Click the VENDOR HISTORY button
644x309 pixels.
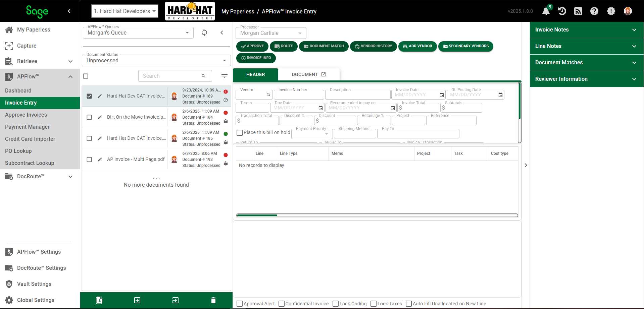(374, 46)
